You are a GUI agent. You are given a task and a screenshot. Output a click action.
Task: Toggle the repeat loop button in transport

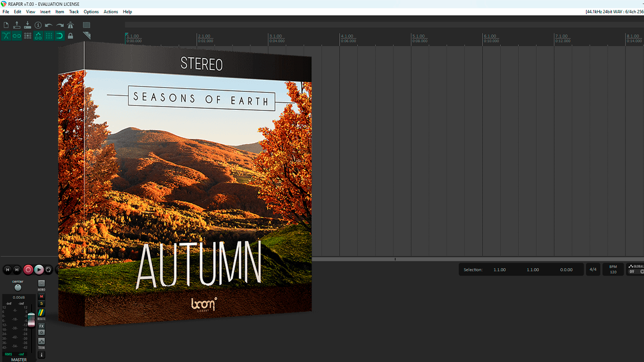point(49,270)
